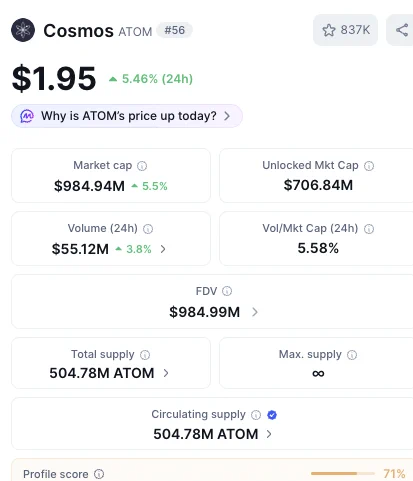Click the Cosmos ATOM logo icon

tap(23, 30)
